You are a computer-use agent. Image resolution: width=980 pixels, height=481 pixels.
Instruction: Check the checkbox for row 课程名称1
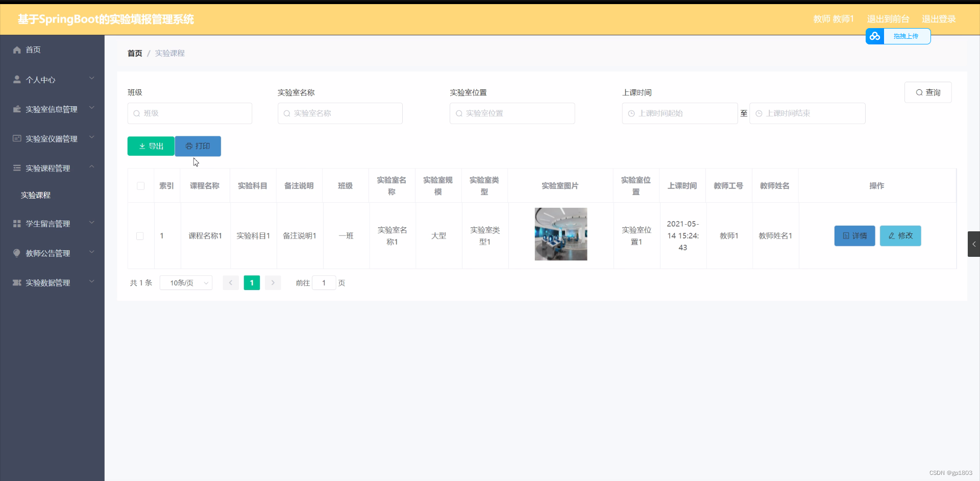(140, 235)
